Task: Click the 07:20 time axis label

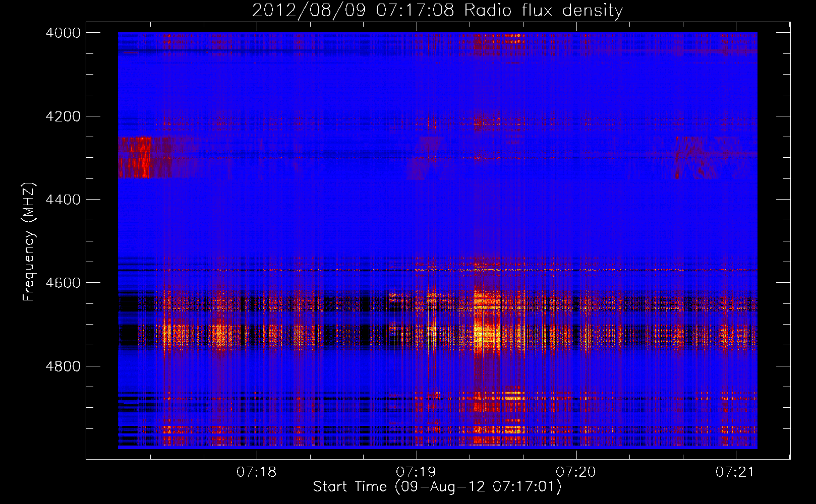Action: [x=576, y=472]
